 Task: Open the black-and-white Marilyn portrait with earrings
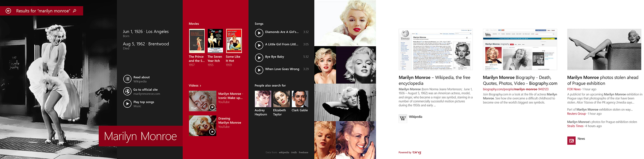(356, 65)
